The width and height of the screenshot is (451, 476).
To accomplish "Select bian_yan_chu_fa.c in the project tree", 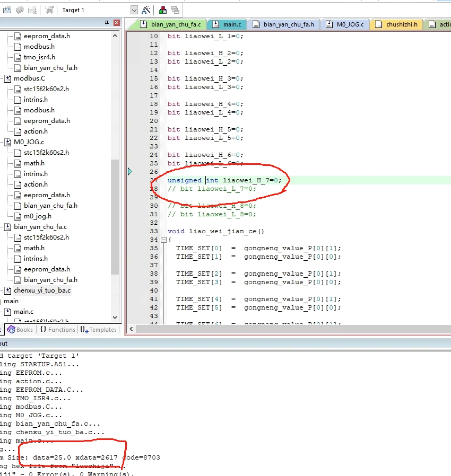I will (40, 227).
